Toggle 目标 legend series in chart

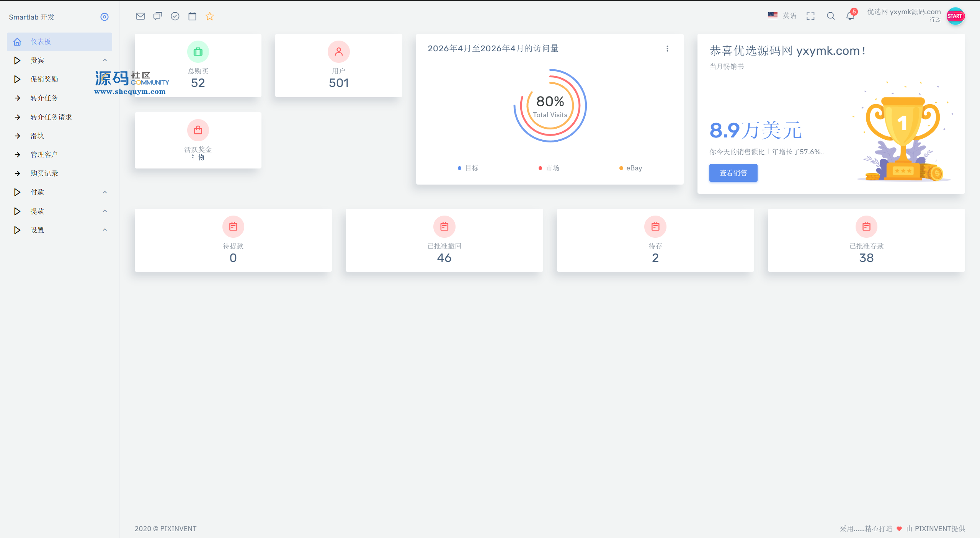click(x=468, y=168)
